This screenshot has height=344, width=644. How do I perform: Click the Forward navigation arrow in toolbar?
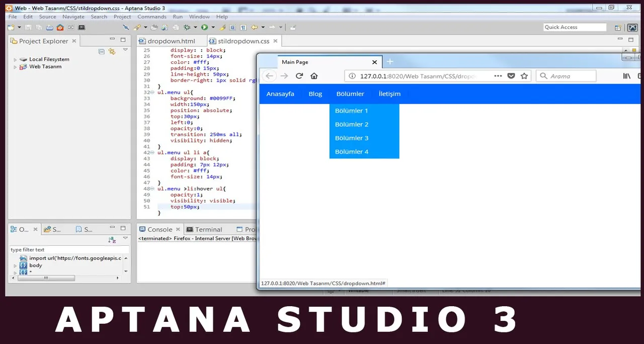[x=272, y=27]
